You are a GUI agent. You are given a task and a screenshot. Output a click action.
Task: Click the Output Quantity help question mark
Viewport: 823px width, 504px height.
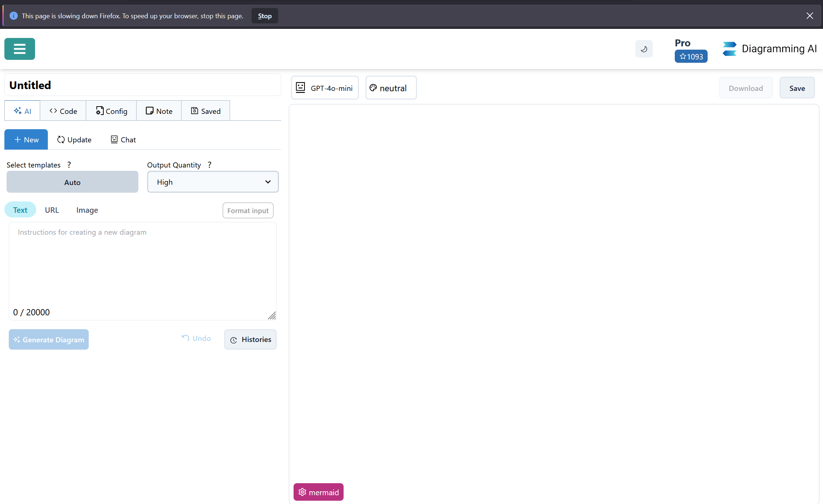click(210, 165)
